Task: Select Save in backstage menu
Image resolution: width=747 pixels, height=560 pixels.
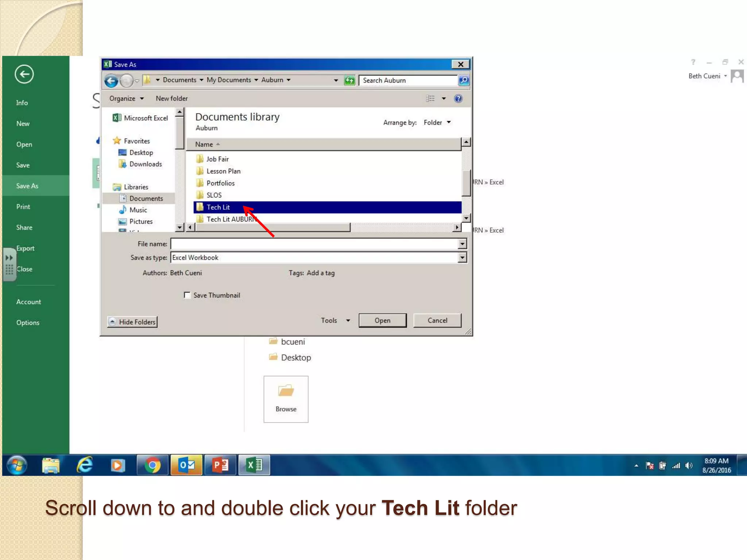Action: 23,165
